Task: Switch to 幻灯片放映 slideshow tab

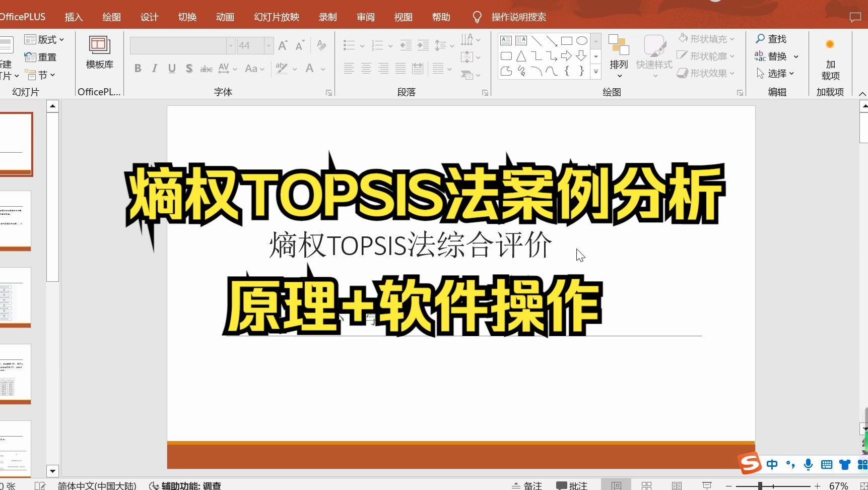Action: (277, 17)
